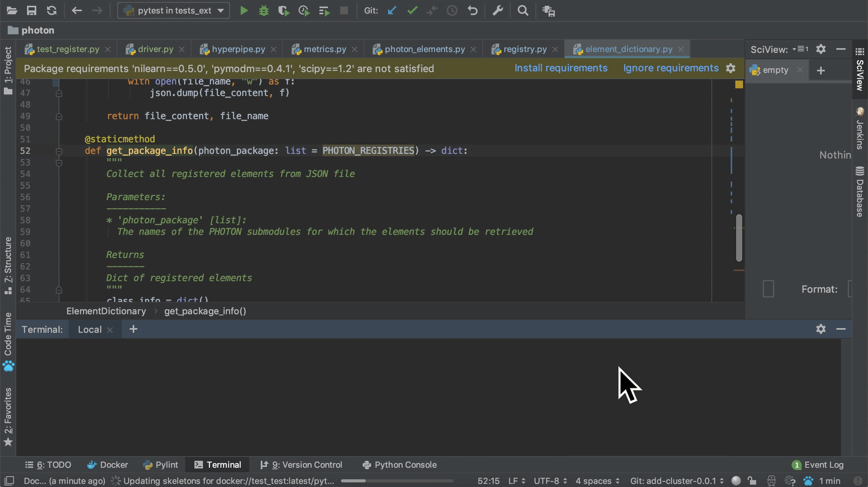
Task: Save all files with the disk icon
Action: 32,10
